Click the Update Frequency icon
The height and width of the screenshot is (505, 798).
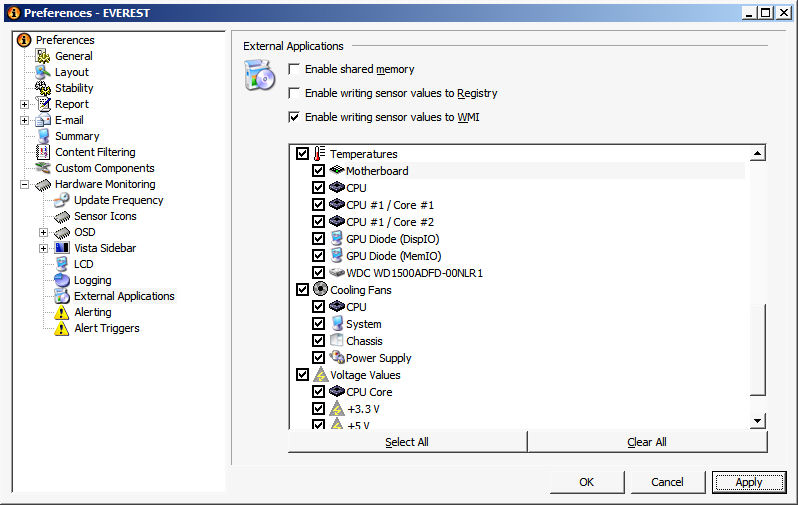62,200
